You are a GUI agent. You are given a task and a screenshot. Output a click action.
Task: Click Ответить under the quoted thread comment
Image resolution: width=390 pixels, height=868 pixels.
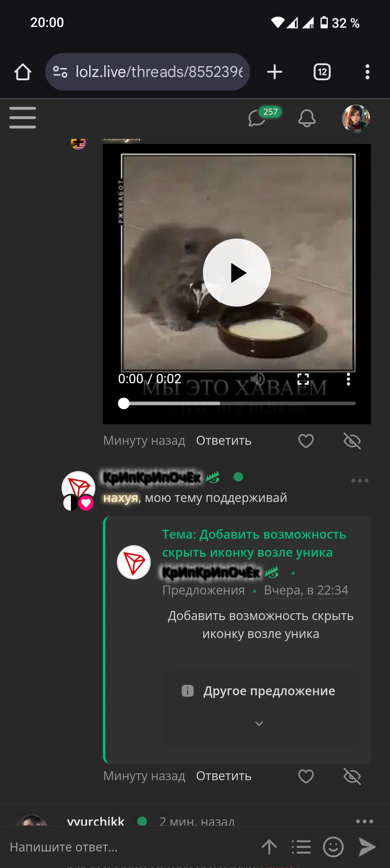point(224,776)
